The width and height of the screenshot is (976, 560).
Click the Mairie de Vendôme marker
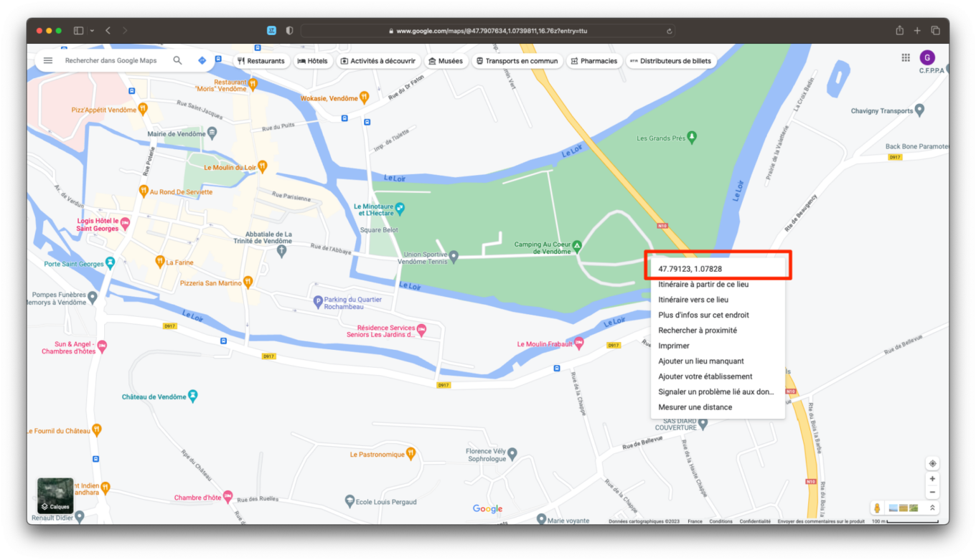point(212,133)
